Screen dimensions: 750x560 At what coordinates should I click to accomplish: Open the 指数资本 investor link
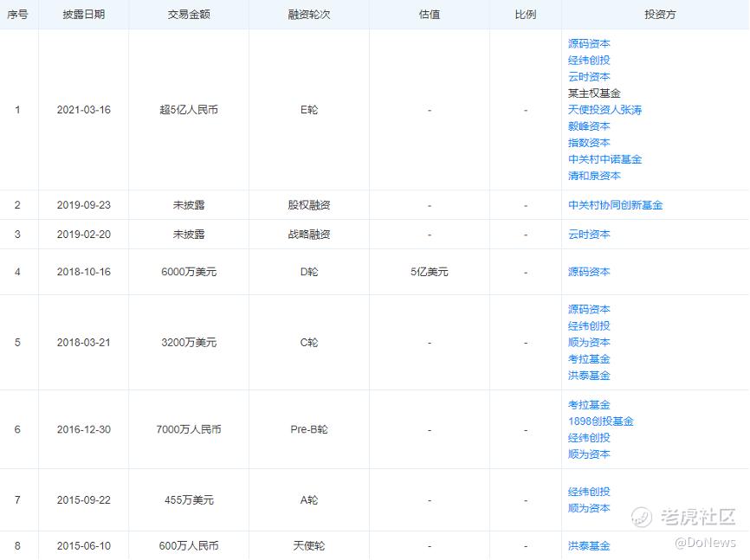tap(589, 143)
